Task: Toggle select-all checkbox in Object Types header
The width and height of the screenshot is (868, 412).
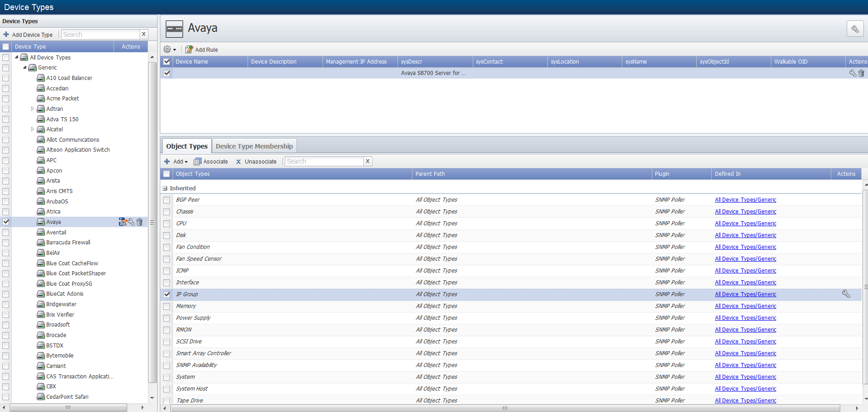Action: 167,174
